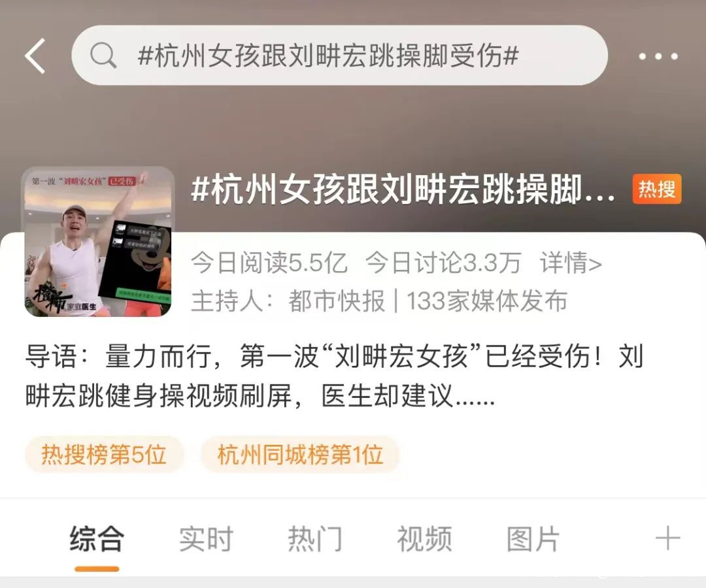The width and height of the screenshot is (706, 588).
Task: Go back using the left arrow
Action: (x=35, y=56)
